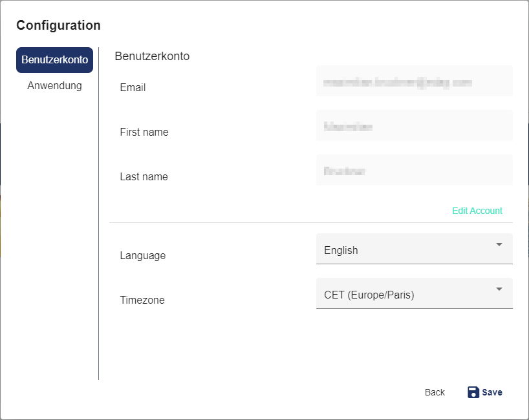
Task: Click the Back button
Action: [435, 392]
